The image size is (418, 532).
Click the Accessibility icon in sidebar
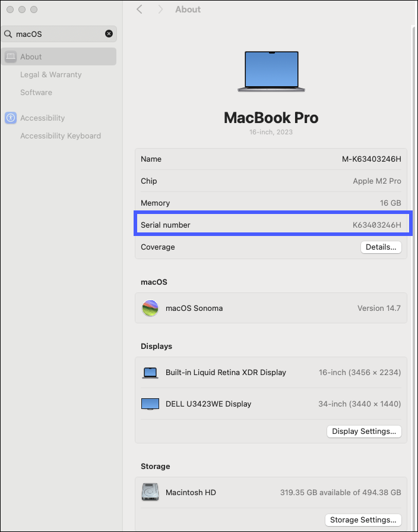pos(11,118)
